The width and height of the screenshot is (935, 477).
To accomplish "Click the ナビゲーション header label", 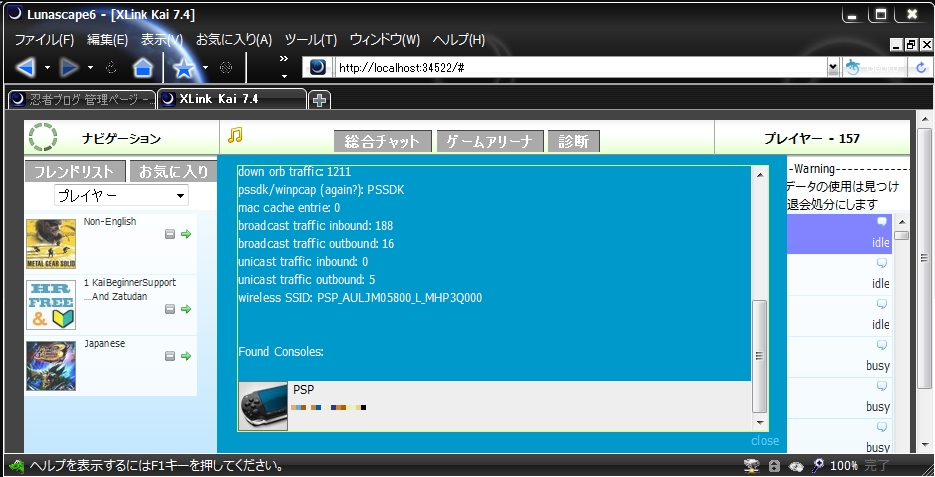I will tap(122, 138).
